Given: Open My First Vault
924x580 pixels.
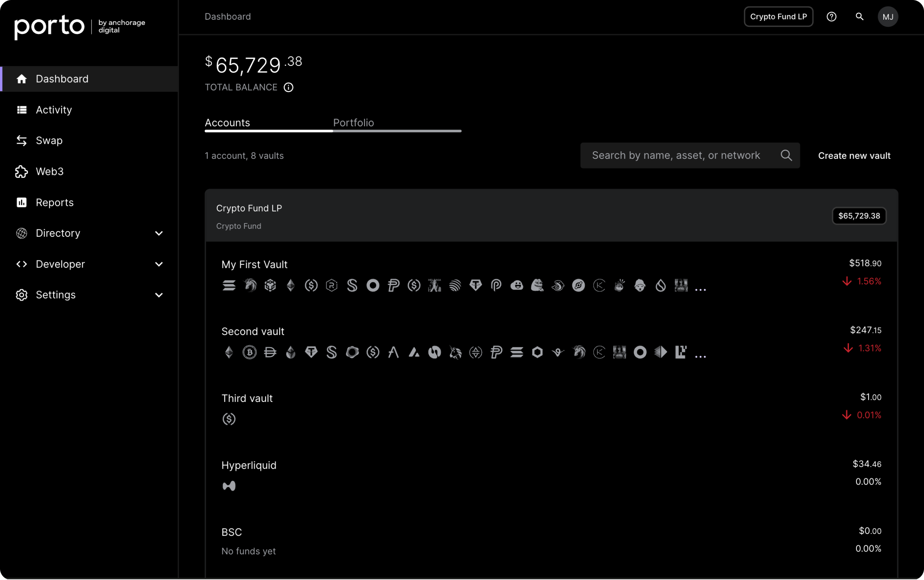Looking at the screenshot, I should (254, 265).
